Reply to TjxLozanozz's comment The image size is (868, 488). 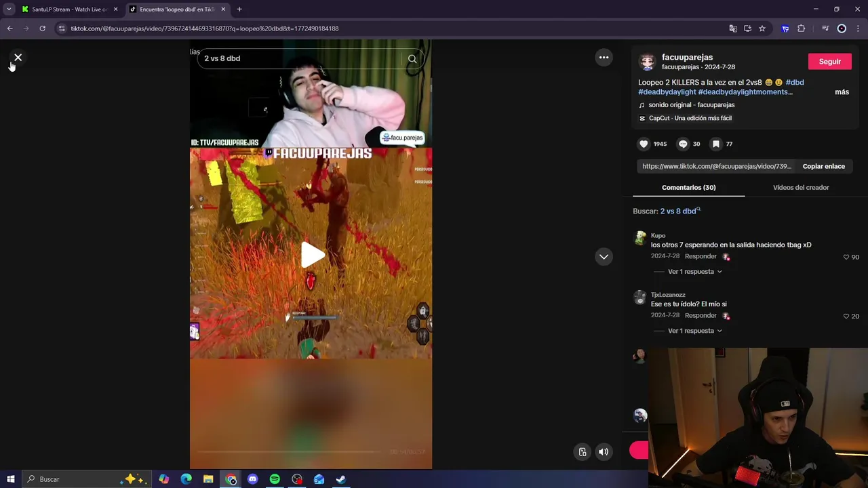coord(701,316)
